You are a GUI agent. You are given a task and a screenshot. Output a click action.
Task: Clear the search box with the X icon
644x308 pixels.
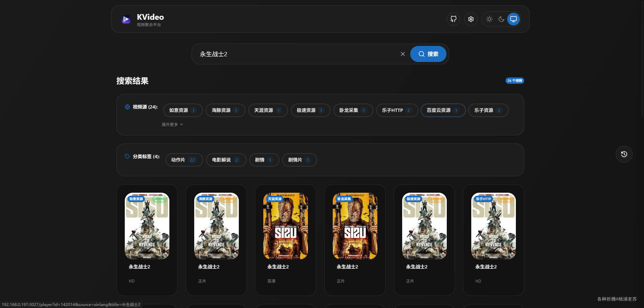pyautogui.click(x=403, y=54)
